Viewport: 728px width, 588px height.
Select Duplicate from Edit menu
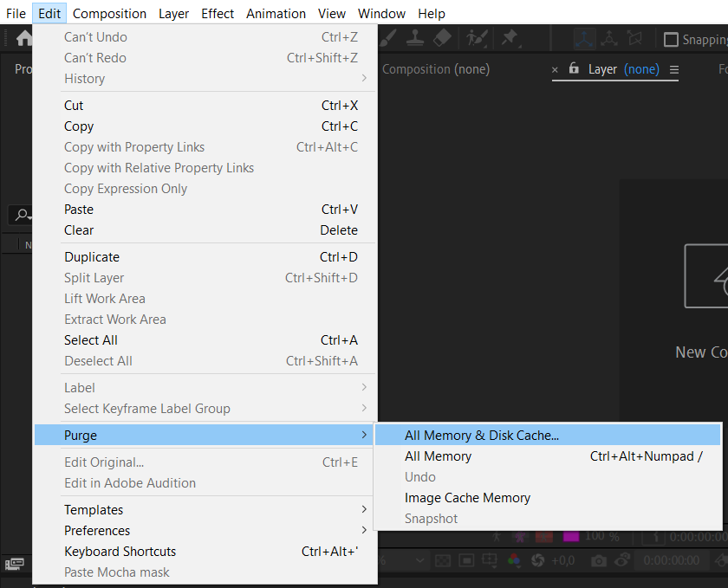(x=205, y=257)
